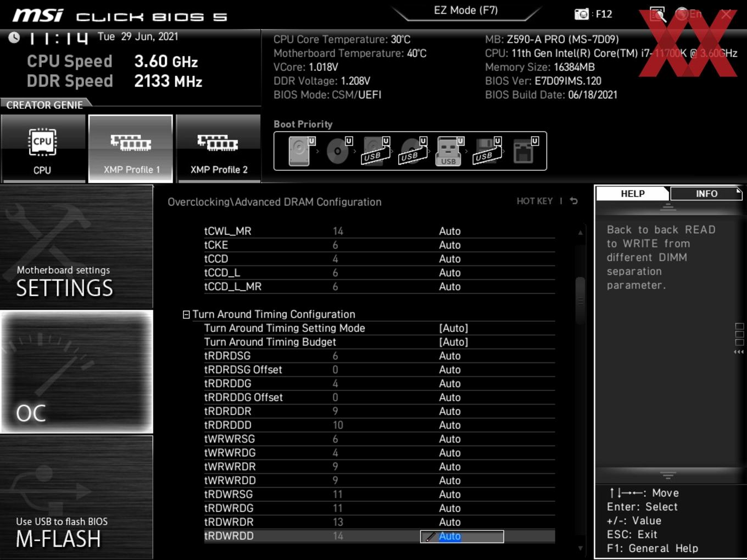The width and height of the screenshot is (747, 560).
Task: Select the tCCD timing row
Action: 379,259
